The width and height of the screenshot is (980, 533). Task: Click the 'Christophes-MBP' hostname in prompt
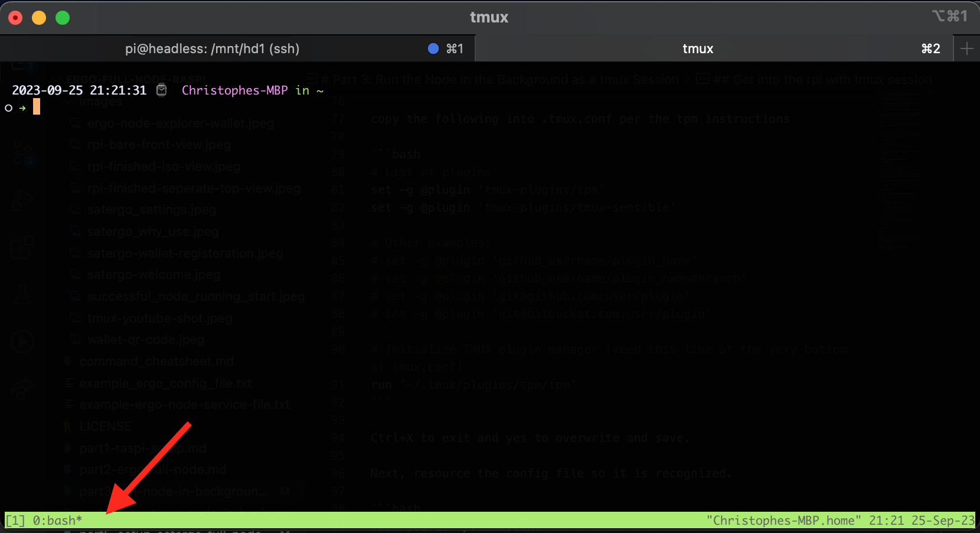234,90
